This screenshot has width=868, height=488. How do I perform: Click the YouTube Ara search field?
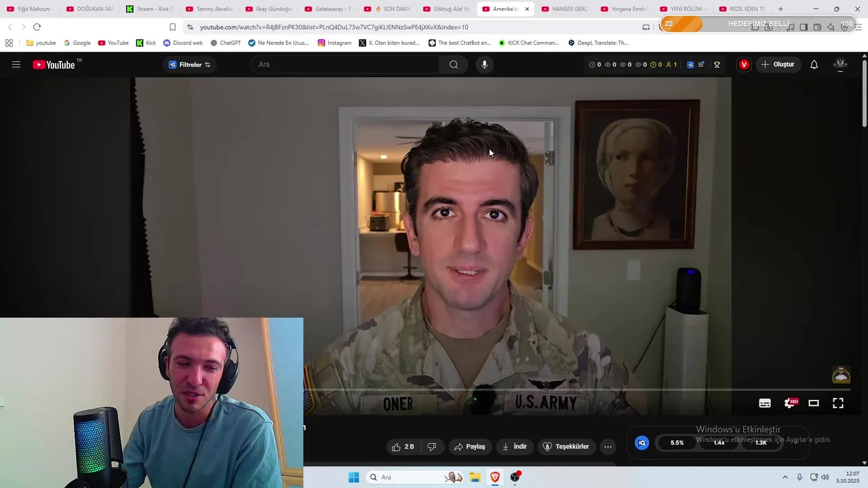pyautogui.click(x=346, y=64)
